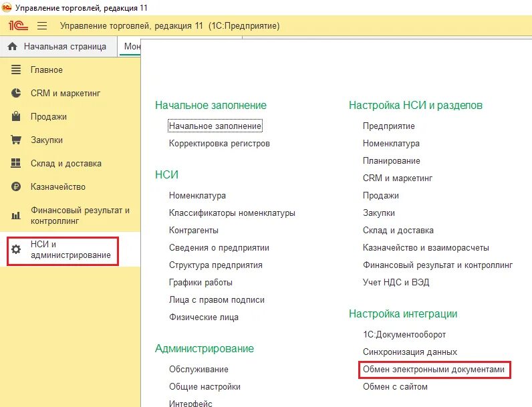
Task: Open the Закупки sidebar section
Action: click(x=47, y=140)
